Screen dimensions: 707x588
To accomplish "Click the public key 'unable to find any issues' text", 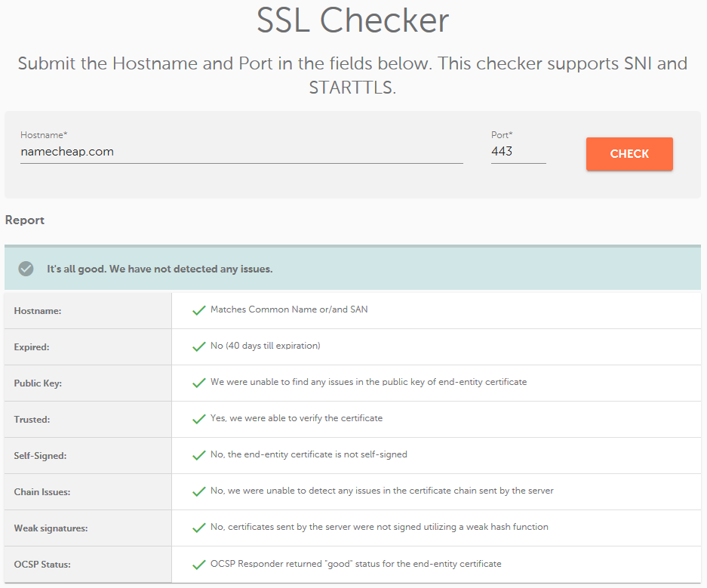I will [368, 382].
